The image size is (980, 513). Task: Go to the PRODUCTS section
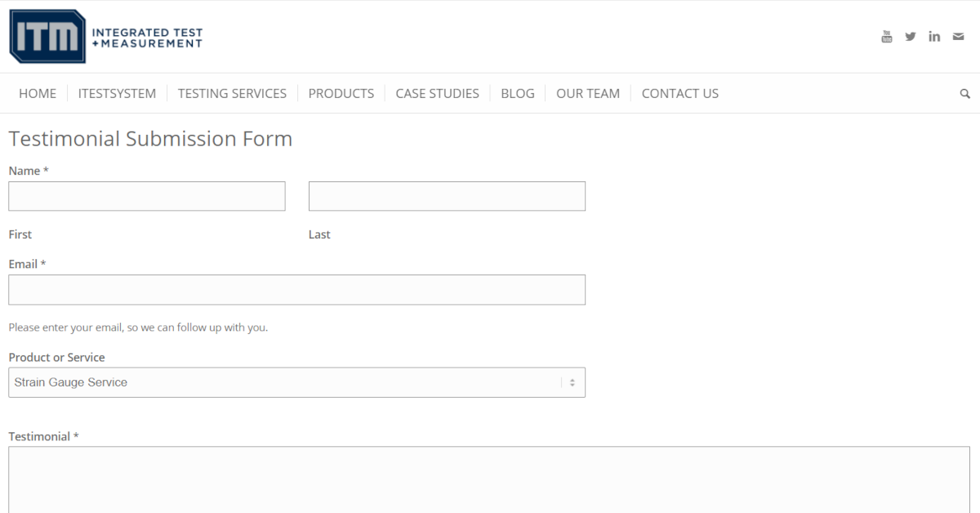(341, 93)
